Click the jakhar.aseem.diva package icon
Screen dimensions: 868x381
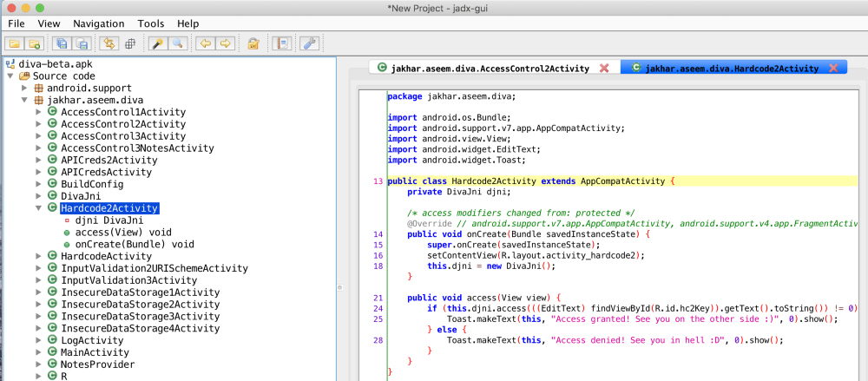pos(39,100)
